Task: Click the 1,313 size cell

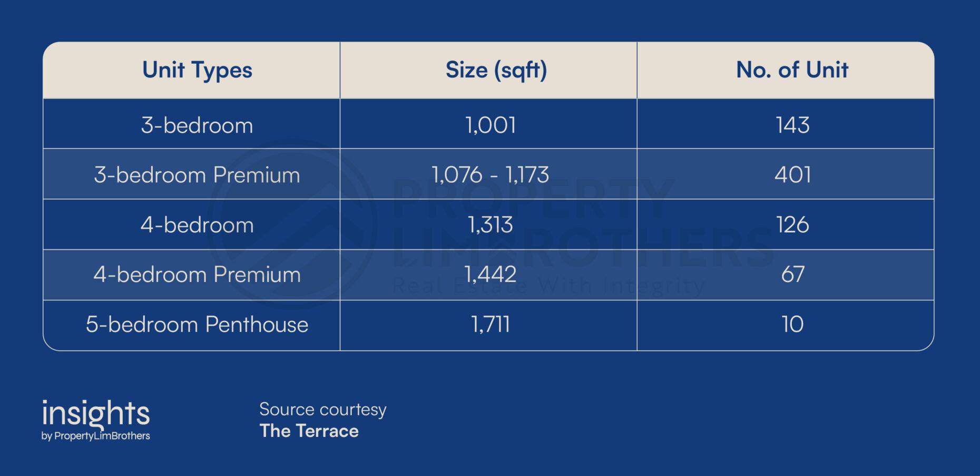Action: pyautogui.click(x=491, y=225)
